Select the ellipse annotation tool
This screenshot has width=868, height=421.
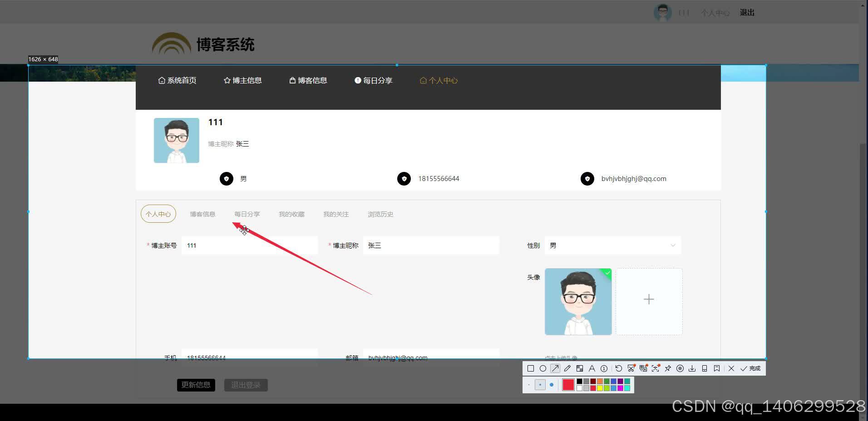tap(543, 368)
